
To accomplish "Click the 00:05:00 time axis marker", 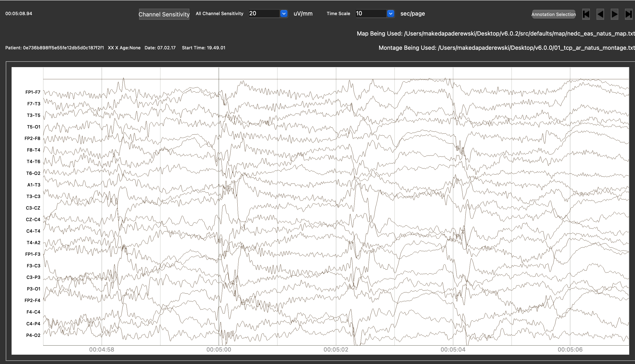I will pyautogui.click(x=219, y=350).
